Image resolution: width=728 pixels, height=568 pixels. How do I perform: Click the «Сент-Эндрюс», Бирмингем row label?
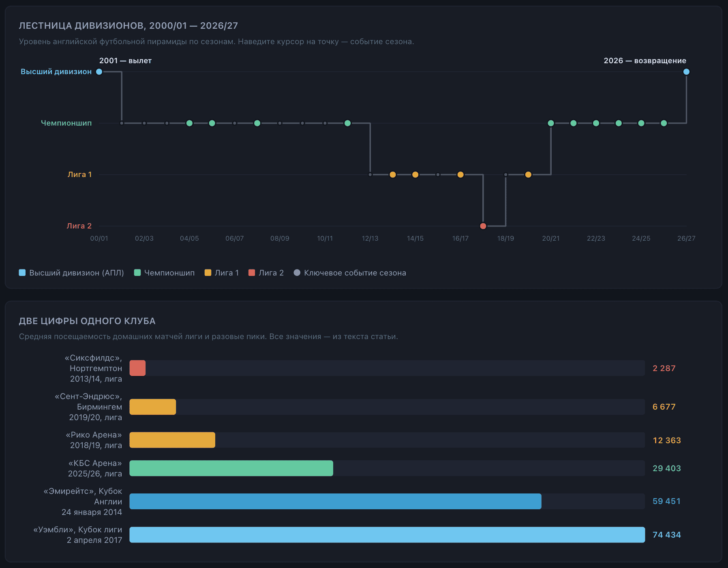pos(88,407)
